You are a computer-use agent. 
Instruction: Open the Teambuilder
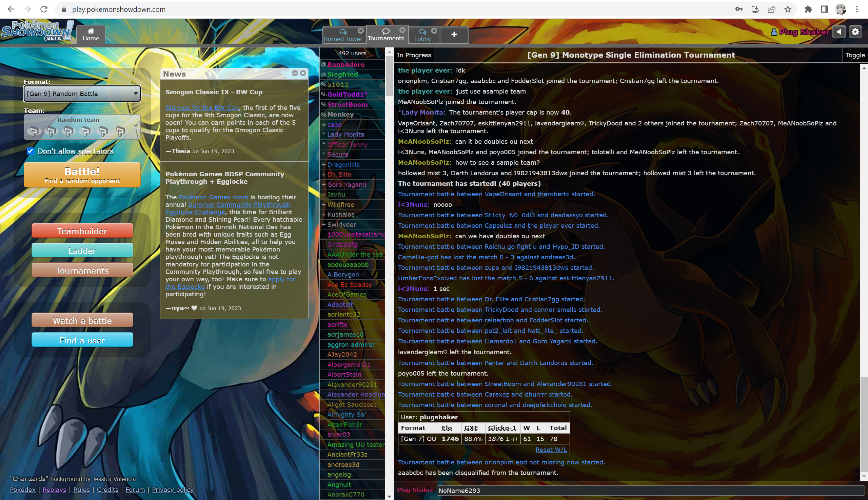pyautogui.click(x=82, y=231)
